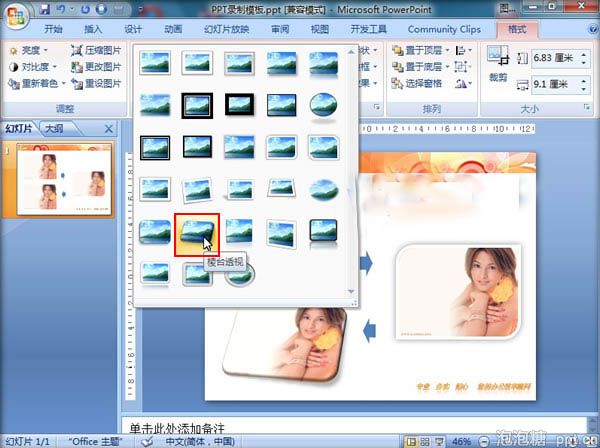Click the width field showing 9.1 厘米
Screen dimensions: 600x448
tap(555, 84)
